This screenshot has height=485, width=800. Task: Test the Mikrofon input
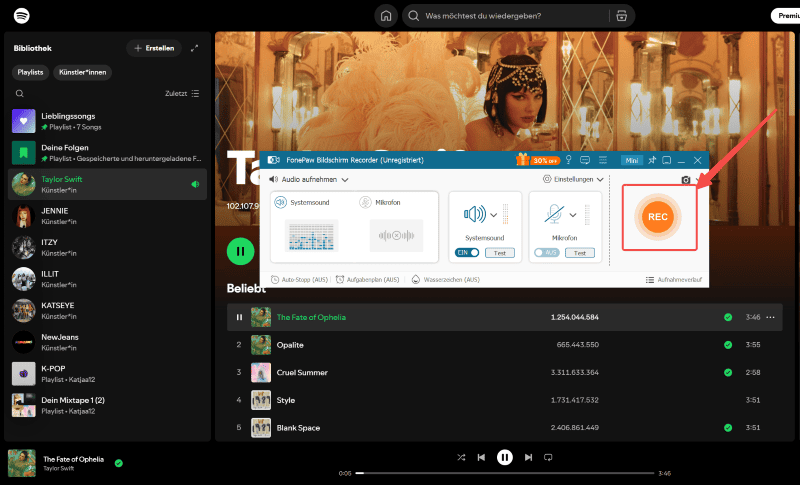[x=580, y=253]
